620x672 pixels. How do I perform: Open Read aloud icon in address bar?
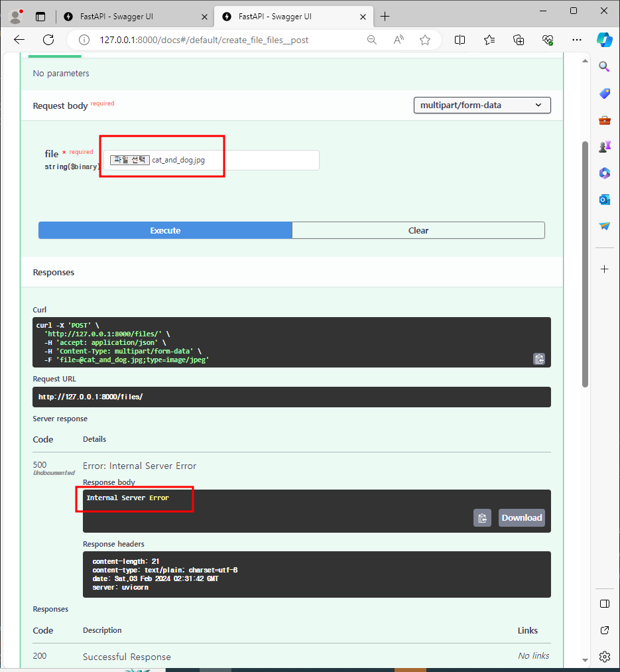[x=399, y=40]
